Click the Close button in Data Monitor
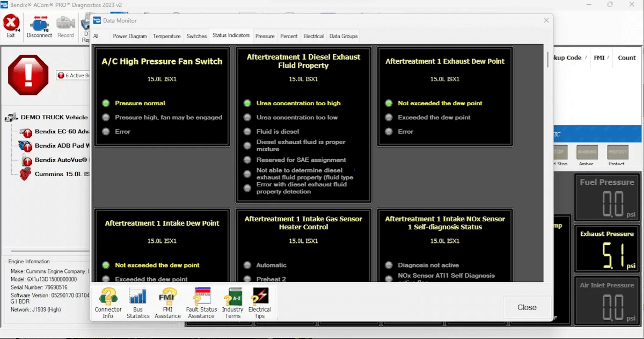 pos(526,307)
